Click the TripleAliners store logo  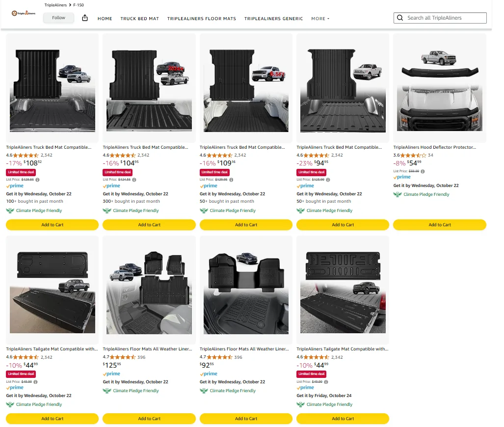pos(24,13)
